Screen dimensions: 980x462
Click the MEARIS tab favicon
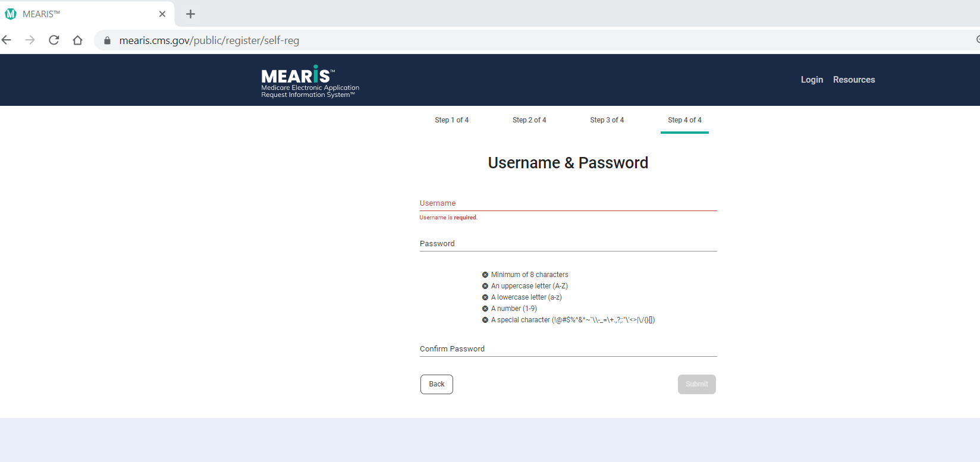(10, 14)
